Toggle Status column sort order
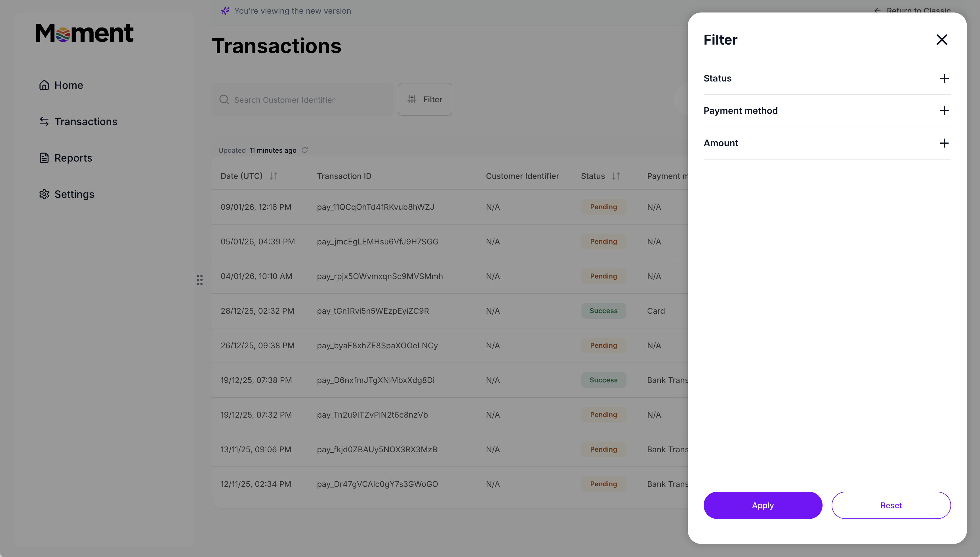 (x=616, y=176)
